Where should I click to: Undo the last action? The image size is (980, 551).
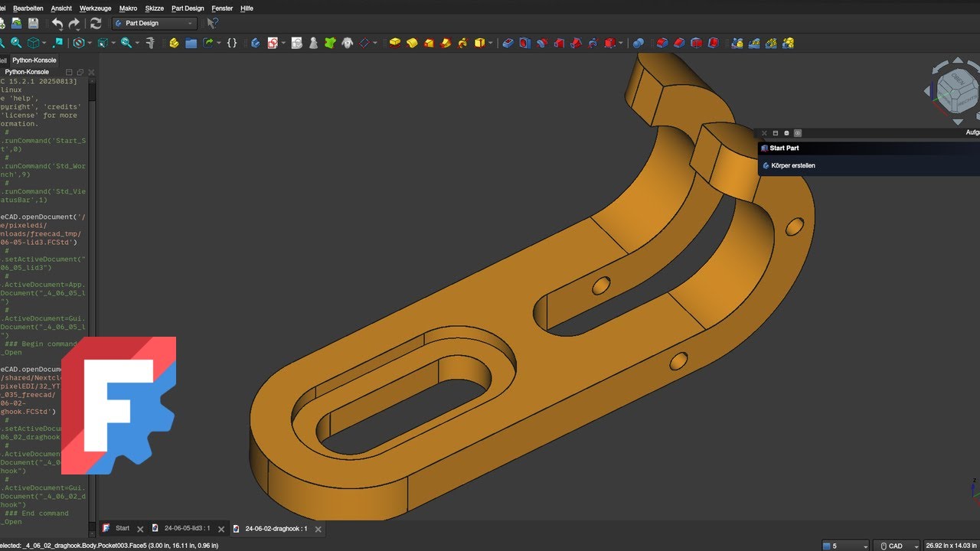point(57,24)
